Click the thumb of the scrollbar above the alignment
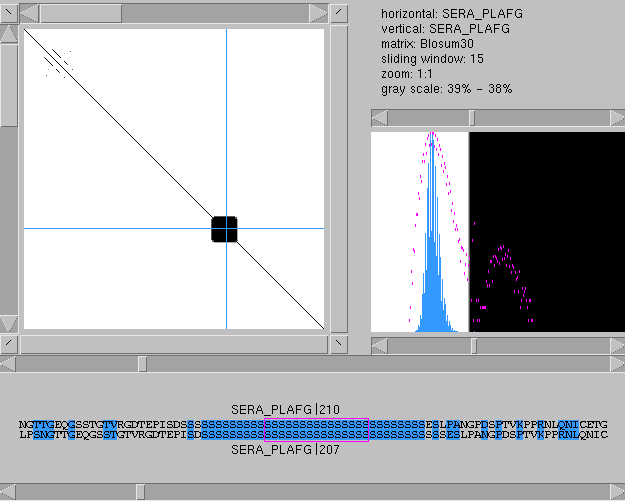 (142, 364)
